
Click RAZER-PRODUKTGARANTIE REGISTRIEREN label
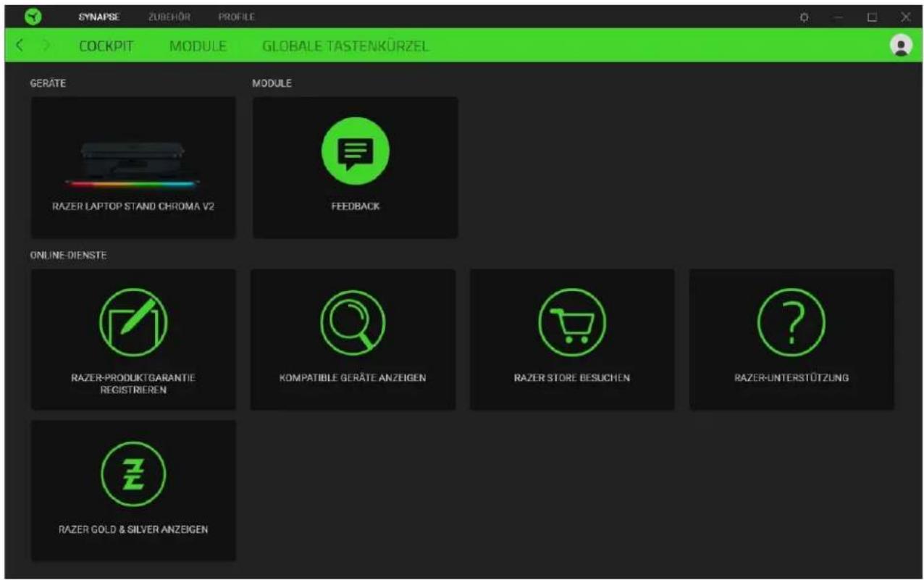133,383
